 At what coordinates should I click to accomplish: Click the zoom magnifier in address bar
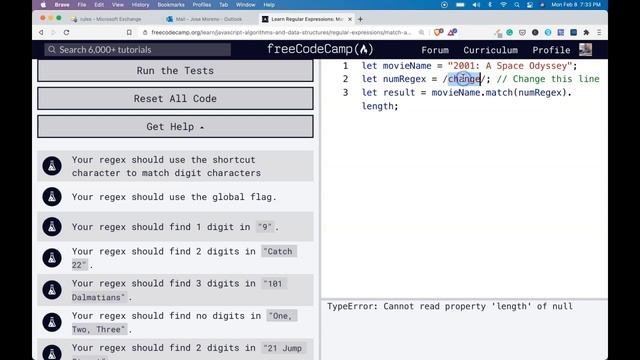point(421,32)
